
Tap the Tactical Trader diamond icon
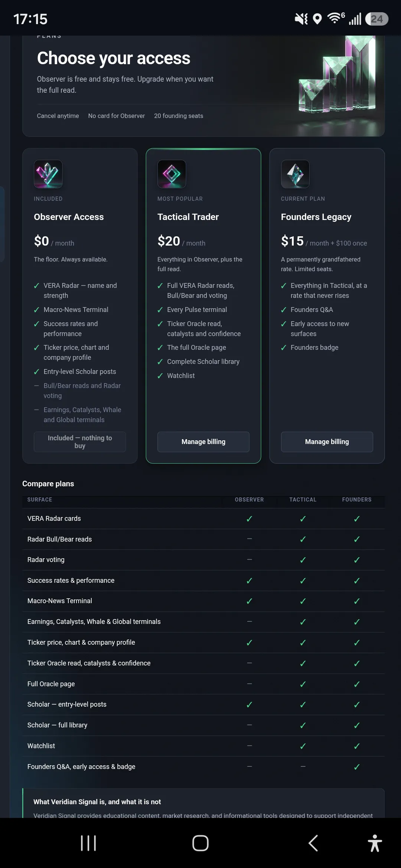[x=172, y=174]
